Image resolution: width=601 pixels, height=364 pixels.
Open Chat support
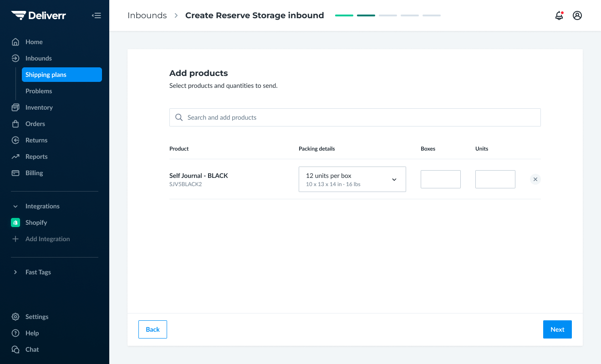(31, 349)
